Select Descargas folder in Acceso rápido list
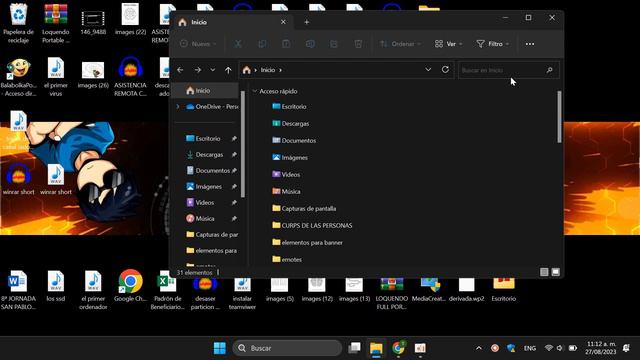The height and width of the screenshot is (360, 640). [x=291, y=123]
